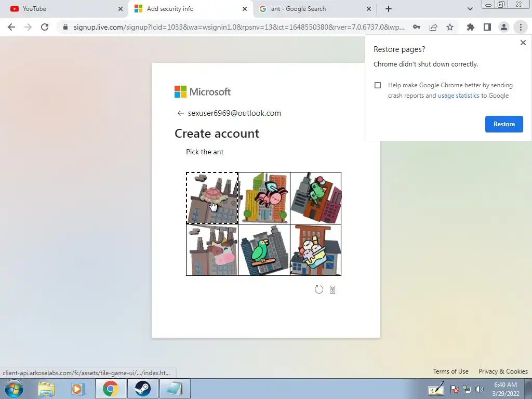Open Steam from the taskbar
The image size is (532, 399).
point(142,389)
